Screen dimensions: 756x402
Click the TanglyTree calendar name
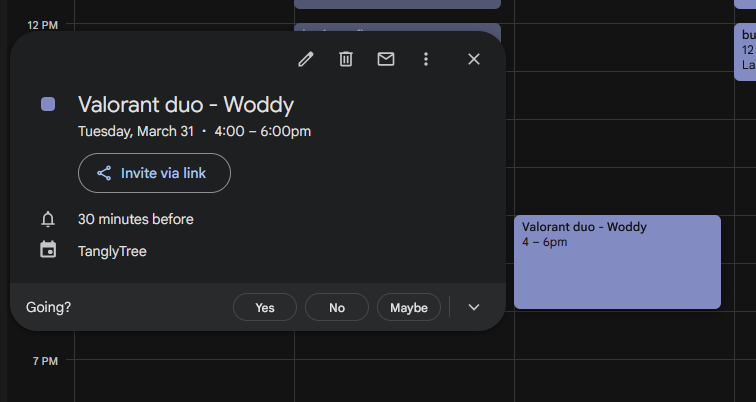tap(112, 251)
